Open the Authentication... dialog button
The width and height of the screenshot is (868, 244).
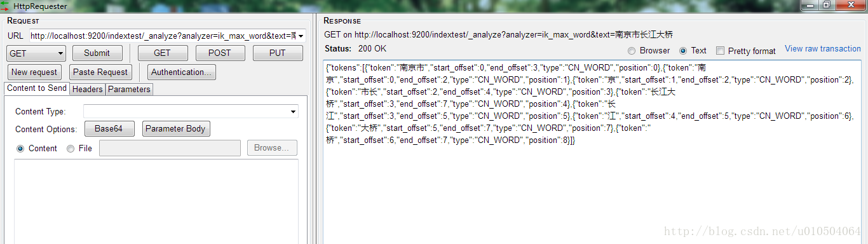(x=182, y=72)
